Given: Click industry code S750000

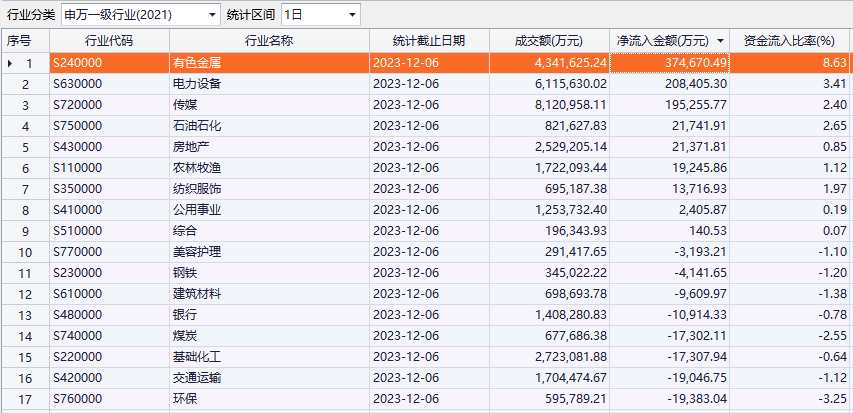Looking at the screenshot, I should point(79,126).
